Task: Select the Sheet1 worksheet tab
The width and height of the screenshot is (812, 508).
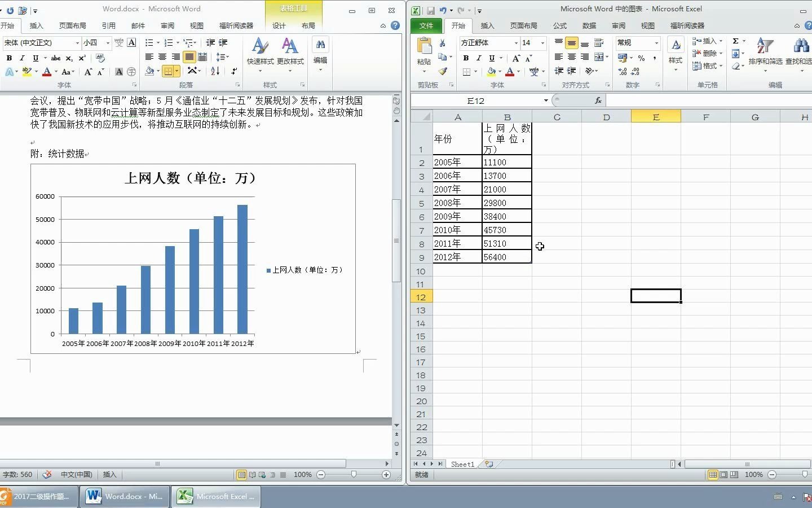Action: 462,464
